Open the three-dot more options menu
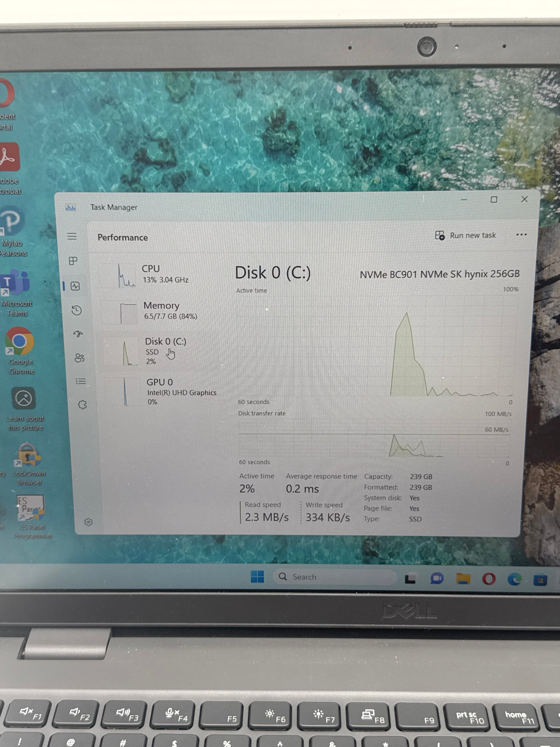This screenshot has height=747, width=560. 521,235
